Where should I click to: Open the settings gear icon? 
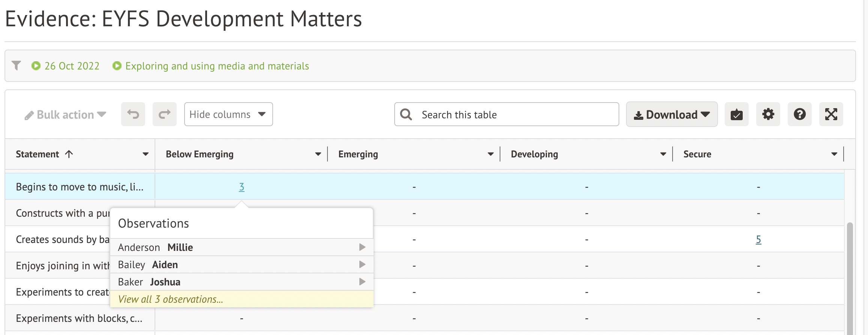coord(768,114)
